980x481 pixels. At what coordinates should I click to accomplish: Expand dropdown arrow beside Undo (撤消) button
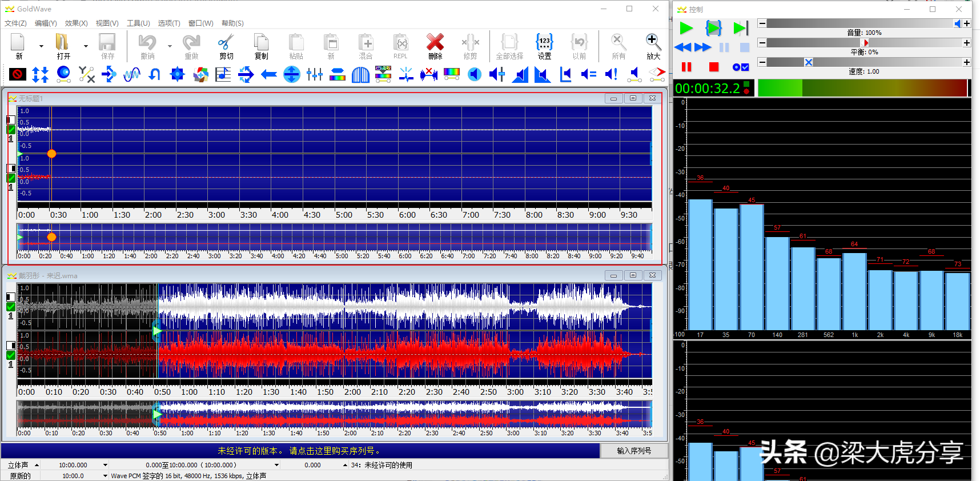170,46
